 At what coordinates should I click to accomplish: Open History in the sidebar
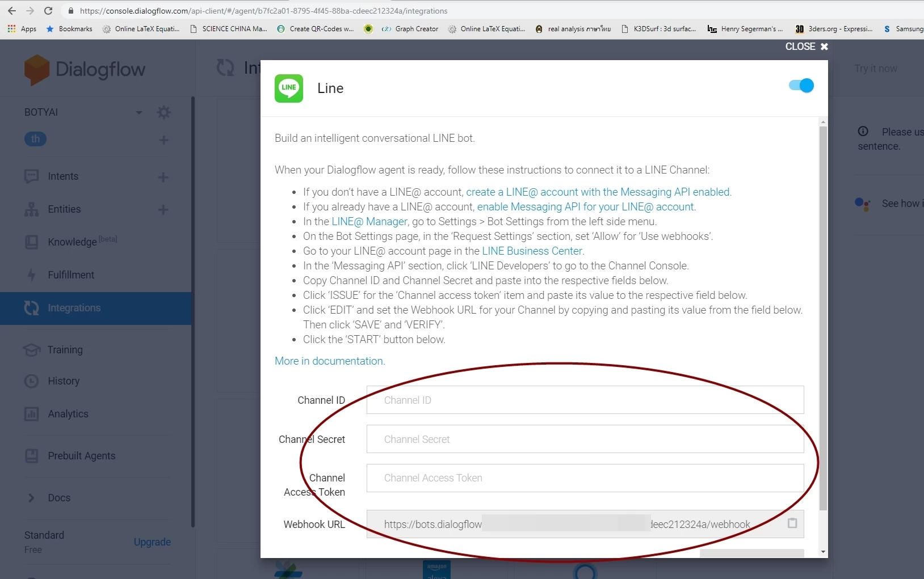[x=64, y=381]
